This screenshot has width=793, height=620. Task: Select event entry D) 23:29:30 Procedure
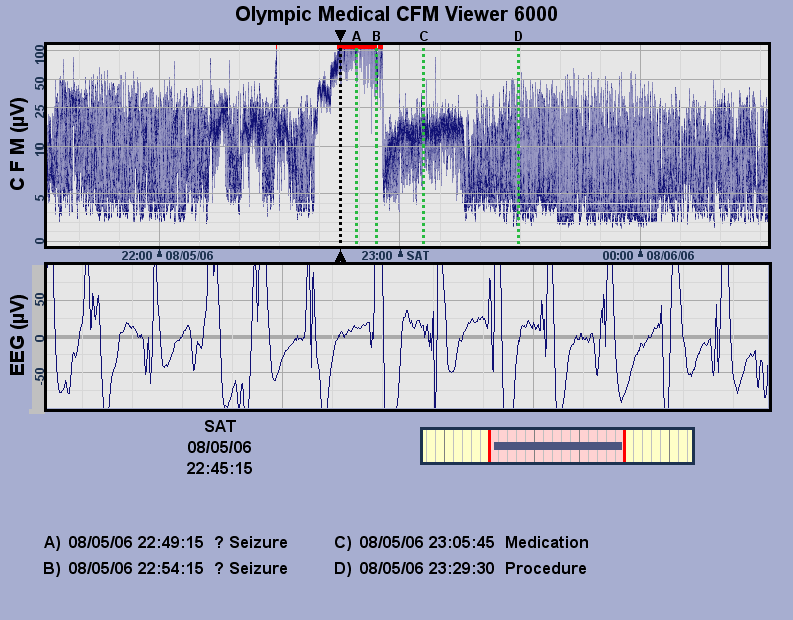(x=460, y=568)
